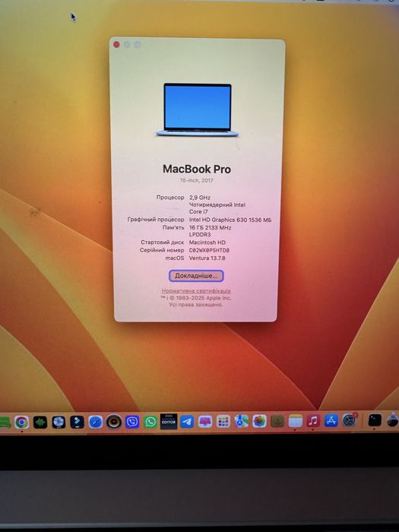Viewport: 399px width, 532px height.
Task: Click the Докладніше… button
Action: 196,276
